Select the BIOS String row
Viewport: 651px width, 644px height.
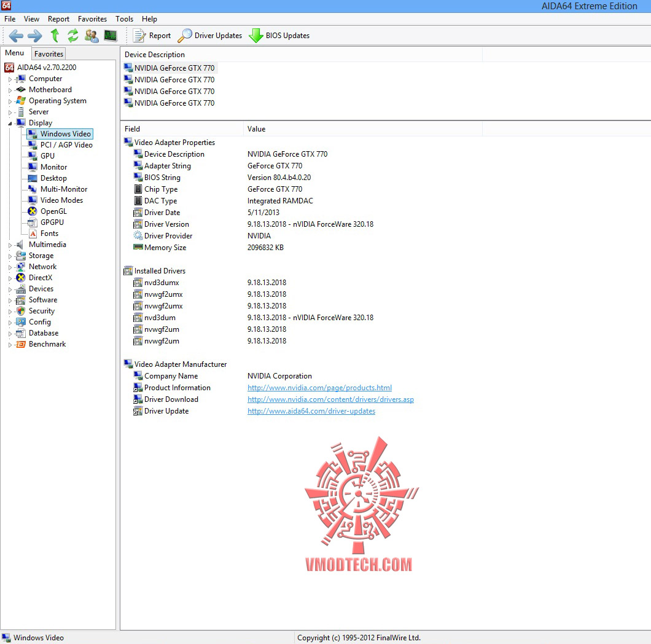point(222,178)
